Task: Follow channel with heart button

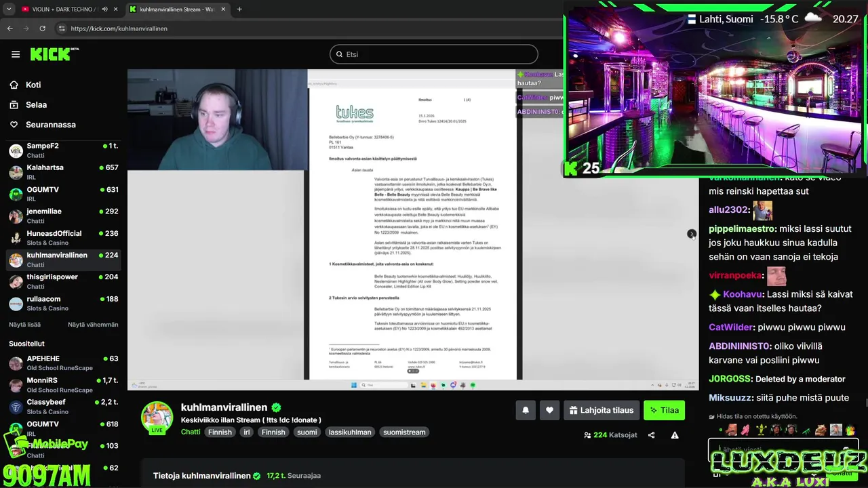Action: [x=549, y=410]
